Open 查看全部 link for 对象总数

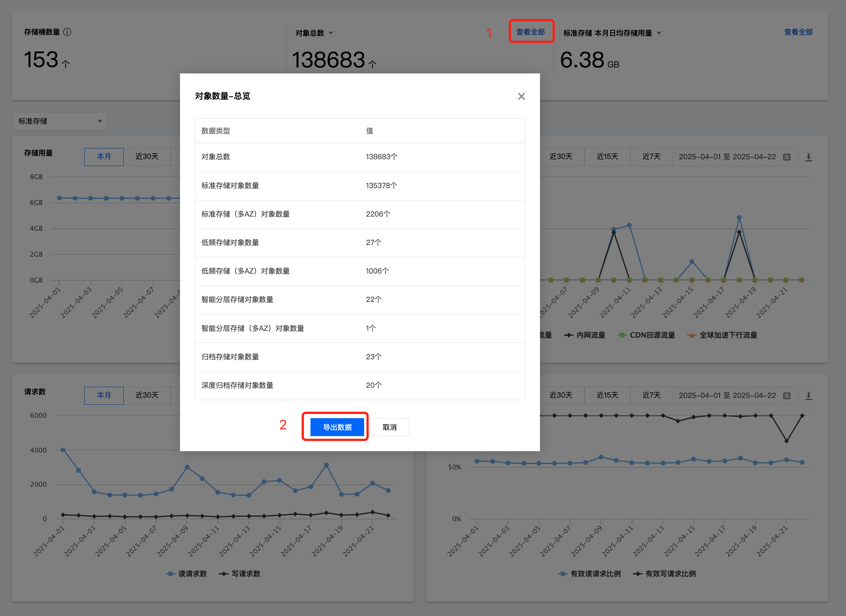pyautogui.click(x=531, y=32)
